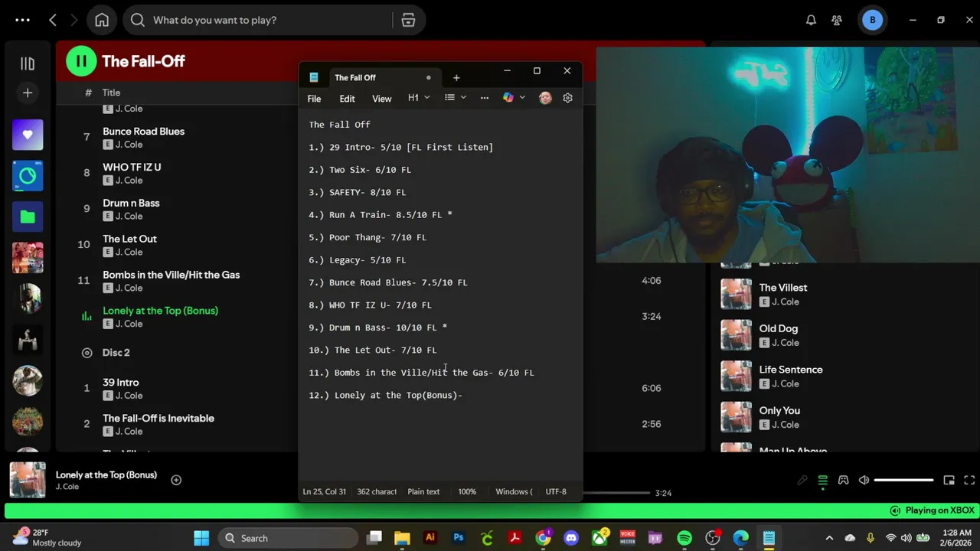
Task: Open Spotify mini player icon
Action: click(949, 481)
